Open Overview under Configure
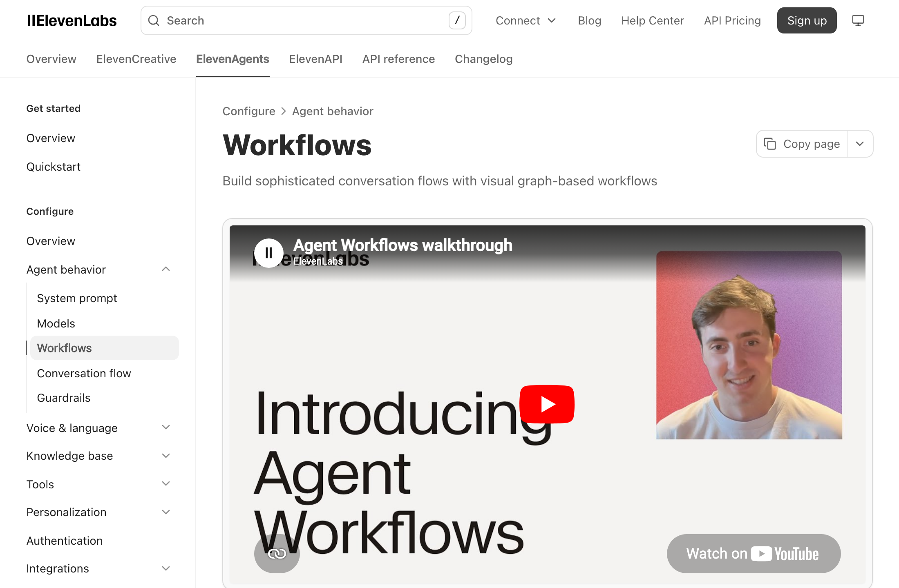This screenshot has width=899, height=588. 51,241
